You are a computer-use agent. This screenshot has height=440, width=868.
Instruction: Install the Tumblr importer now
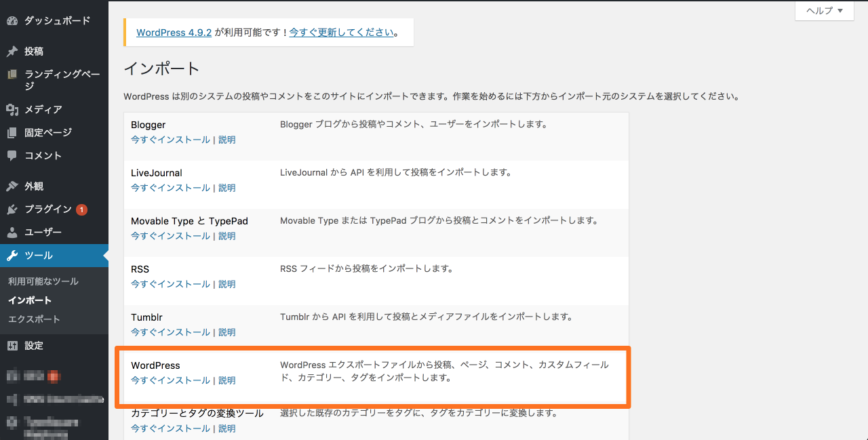[x=170, y=332]
